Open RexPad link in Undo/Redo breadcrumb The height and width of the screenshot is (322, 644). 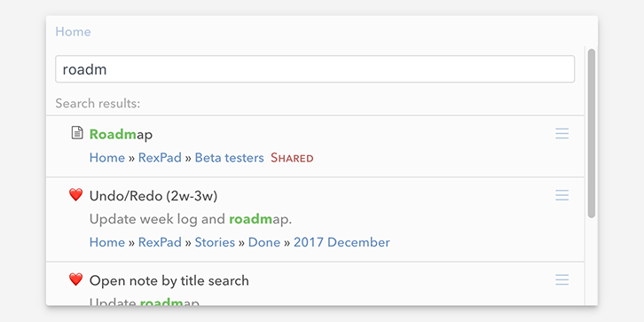point(160,242)
